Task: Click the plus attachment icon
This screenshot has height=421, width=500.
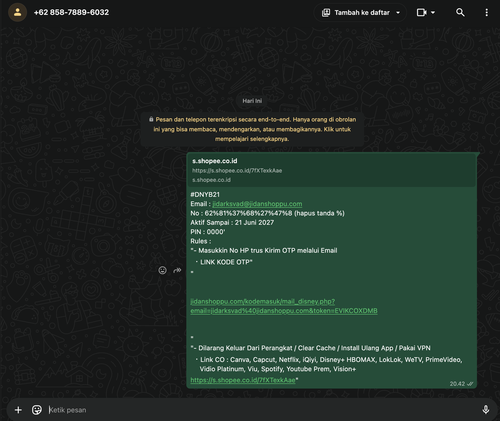Action: [18, 410]
